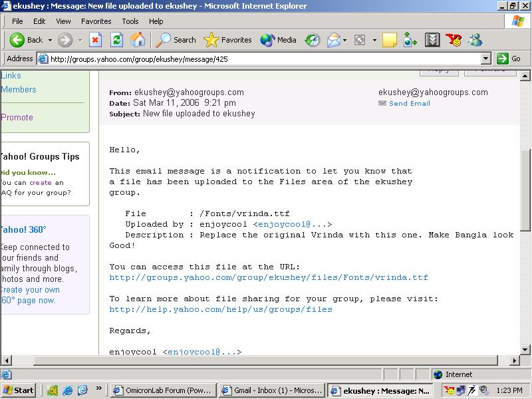Click the Send Email link
The image size is (532, 399).
pos(409,103)
